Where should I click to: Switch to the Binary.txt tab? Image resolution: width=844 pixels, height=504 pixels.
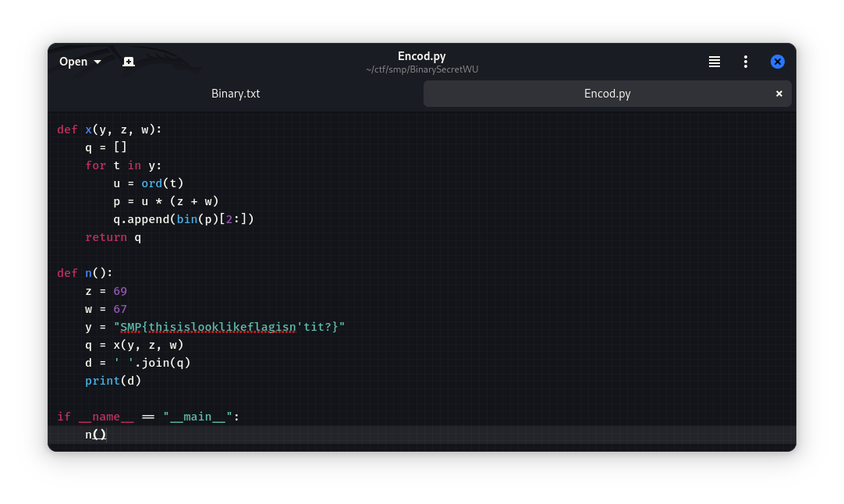(236, 94)
